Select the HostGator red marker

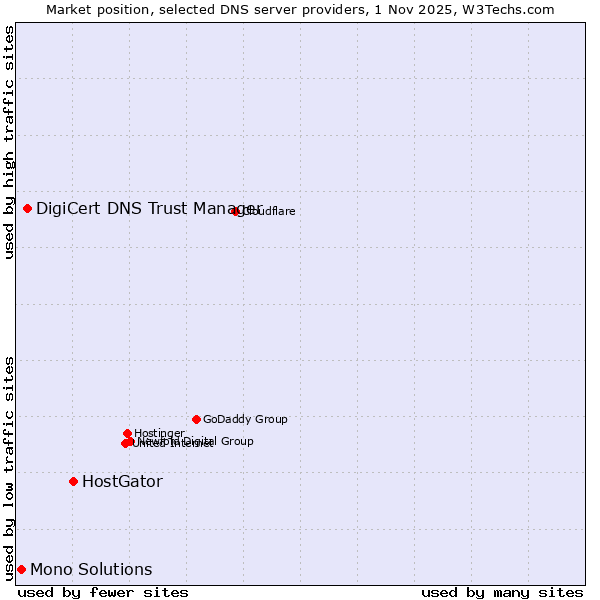tap(73, 481)
